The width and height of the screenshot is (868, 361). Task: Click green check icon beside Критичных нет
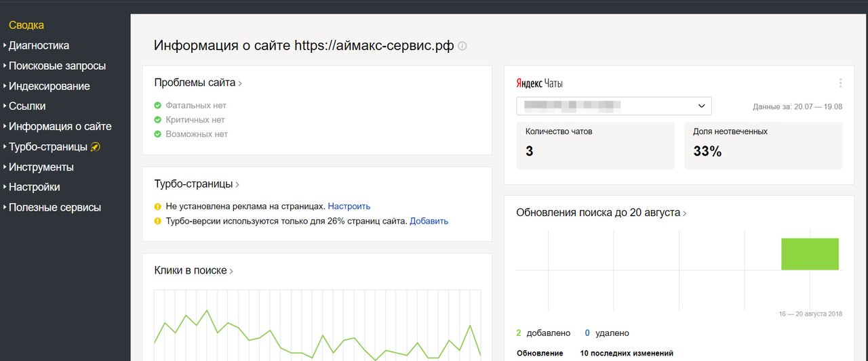(157, 120)
